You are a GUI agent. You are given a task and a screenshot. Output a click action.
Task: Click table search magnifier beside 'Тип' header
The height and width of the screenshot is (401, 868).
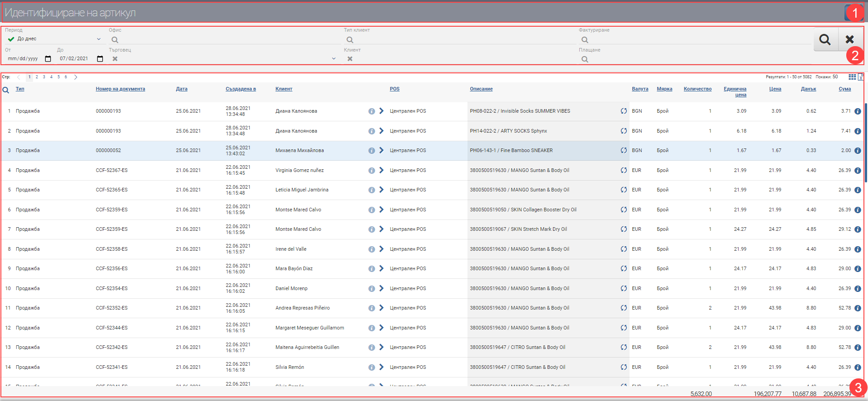[6, 90]
